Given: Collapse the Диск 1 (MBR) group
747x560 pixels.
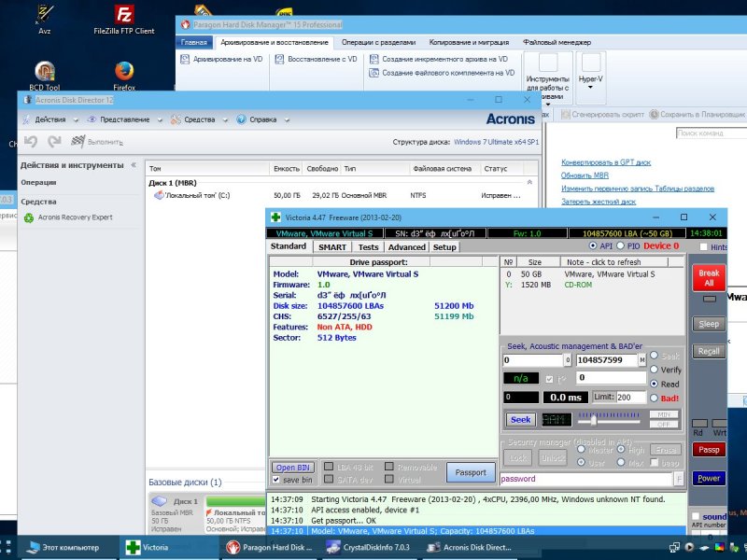Looking at the screenshot, I should point(529,182).
